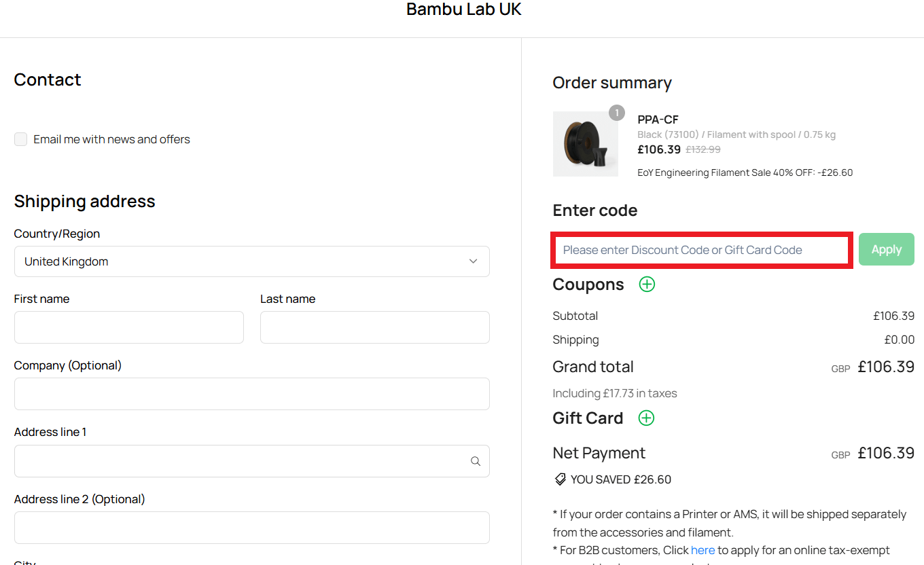Image resolution: width=924 pixels, height=565 pixels.
Task: Click the Order summary heading
Action: tap(611, 82)
